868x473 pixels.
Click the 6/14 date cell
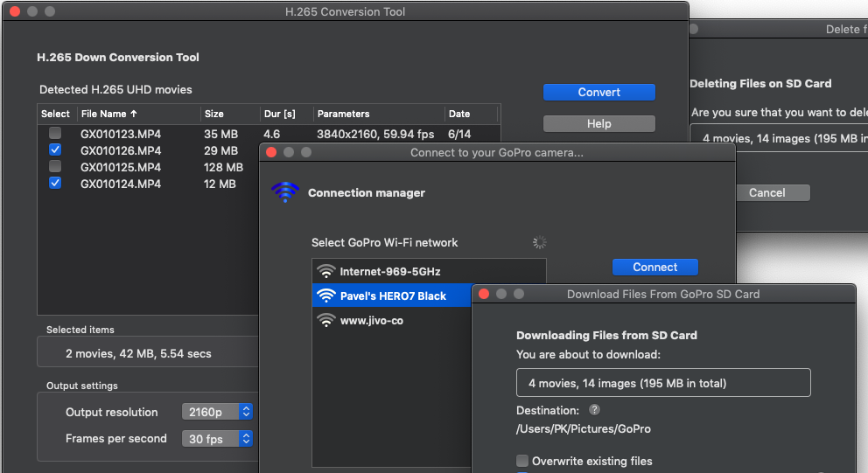(x=459, y=134)
